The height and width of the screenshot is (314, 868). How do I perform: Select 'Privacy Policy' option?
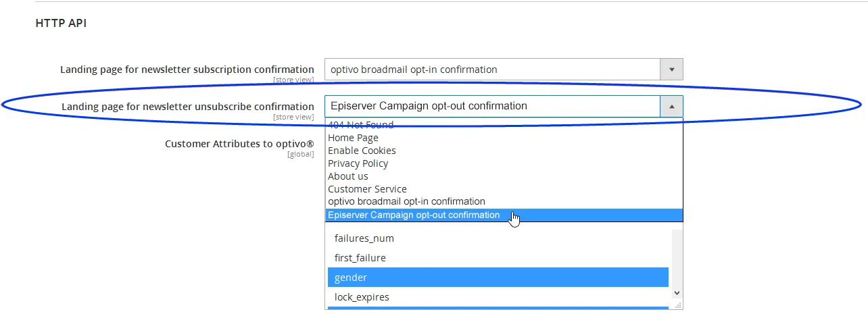pos(504,163)
